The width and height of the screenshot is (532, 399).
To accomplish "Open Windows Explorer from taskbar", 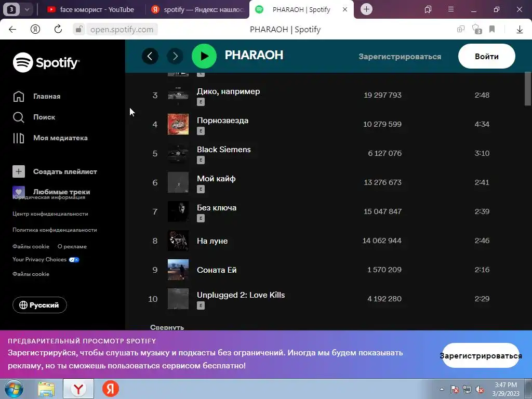I will point(46,389).
